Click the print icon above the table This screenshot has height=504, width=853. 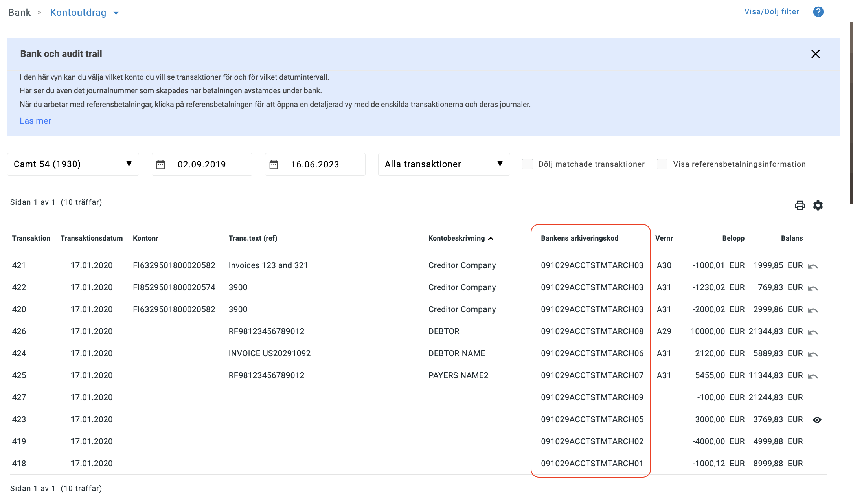pyautogui.click(x=800, y=205)
